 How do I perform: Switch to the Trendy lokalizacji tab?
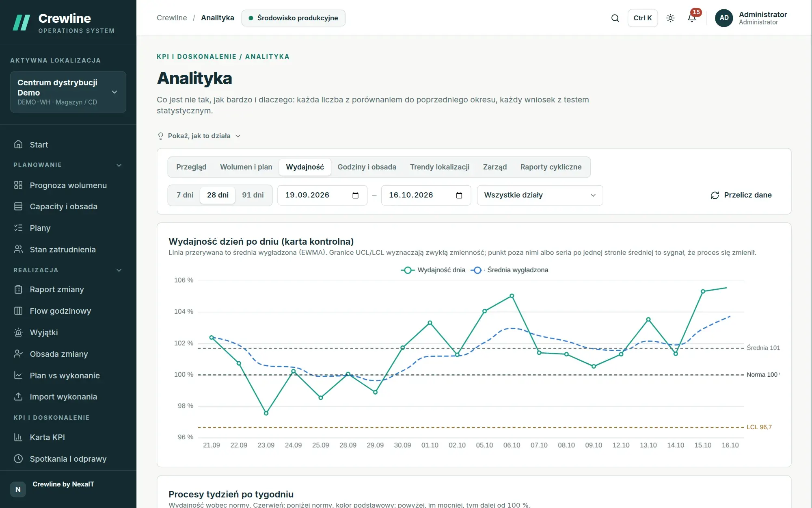coord(440,167)
